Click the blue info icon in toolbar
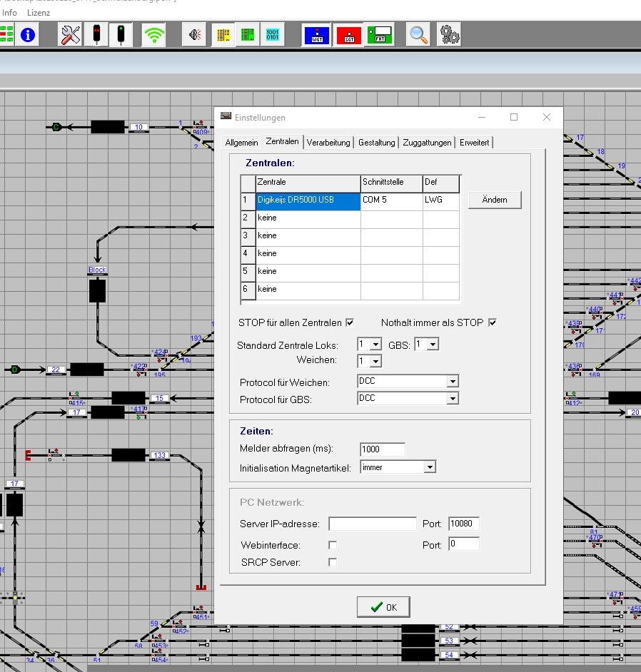The width and height of the screenshot is (641, 672). tap(29, 35)
